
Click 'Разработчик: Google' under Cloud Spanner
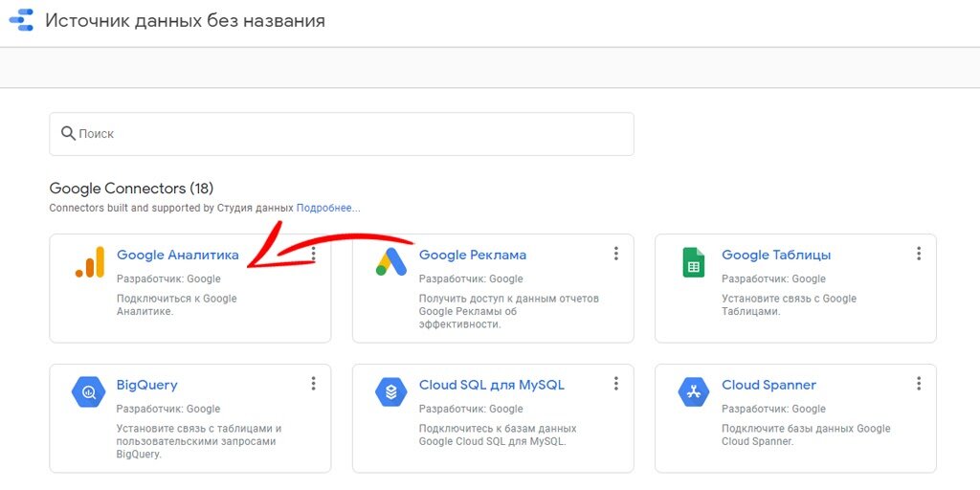pyautogui.click(x=773, y=409)
